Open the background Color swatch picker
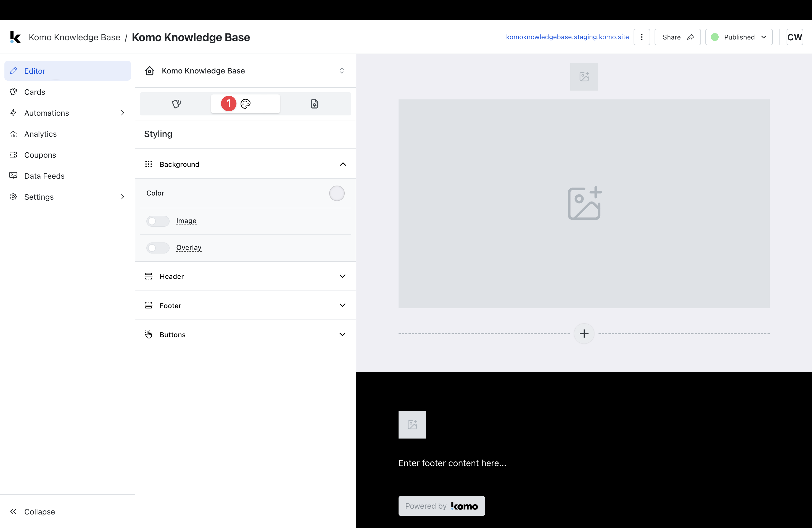The height and width of the screenshot is (528, 812). click(x=336, y=193)
